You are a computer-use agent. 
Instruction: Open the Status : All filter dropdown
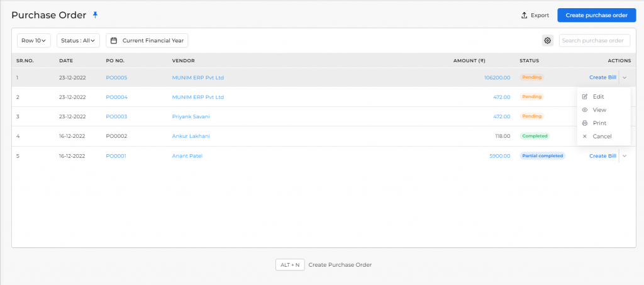point(78,41)
